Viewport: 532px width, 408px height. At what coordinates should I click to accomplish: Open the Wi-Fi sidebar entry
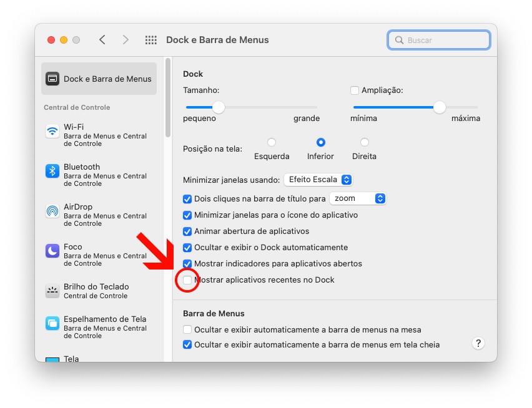coord(99,135)
